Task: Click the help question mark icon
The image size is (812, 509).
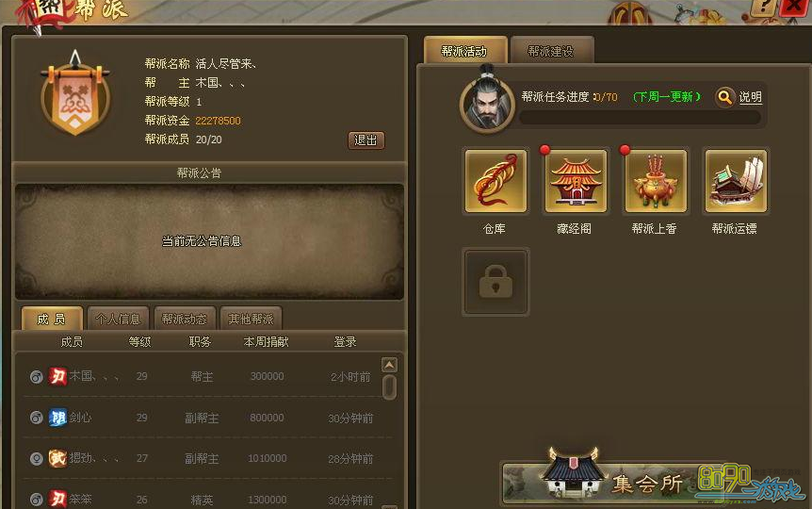Action: 763,8
